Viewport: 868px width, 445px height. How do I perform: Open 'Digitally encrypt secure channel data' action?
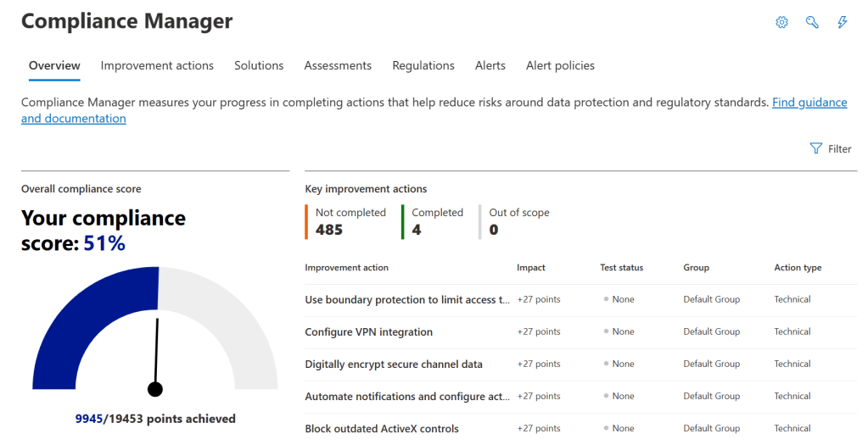394,364
